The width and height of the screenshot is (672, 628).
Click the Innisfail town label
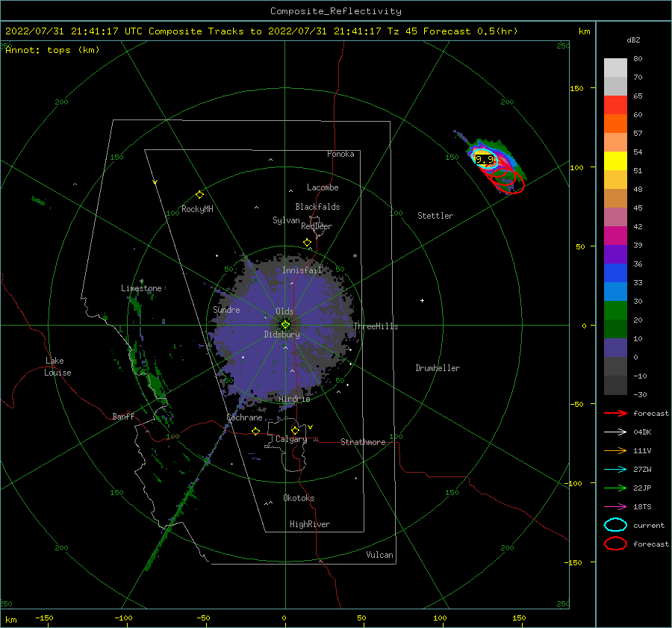pyautogui.click(x=302, y=270)
